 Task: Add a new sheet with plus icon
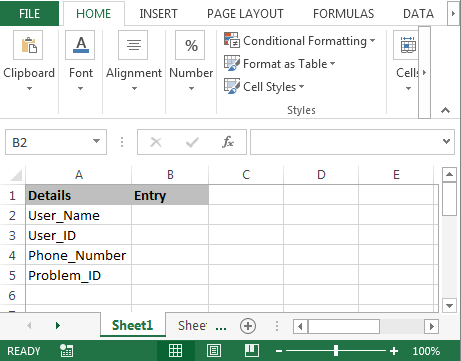pos(248,326)
